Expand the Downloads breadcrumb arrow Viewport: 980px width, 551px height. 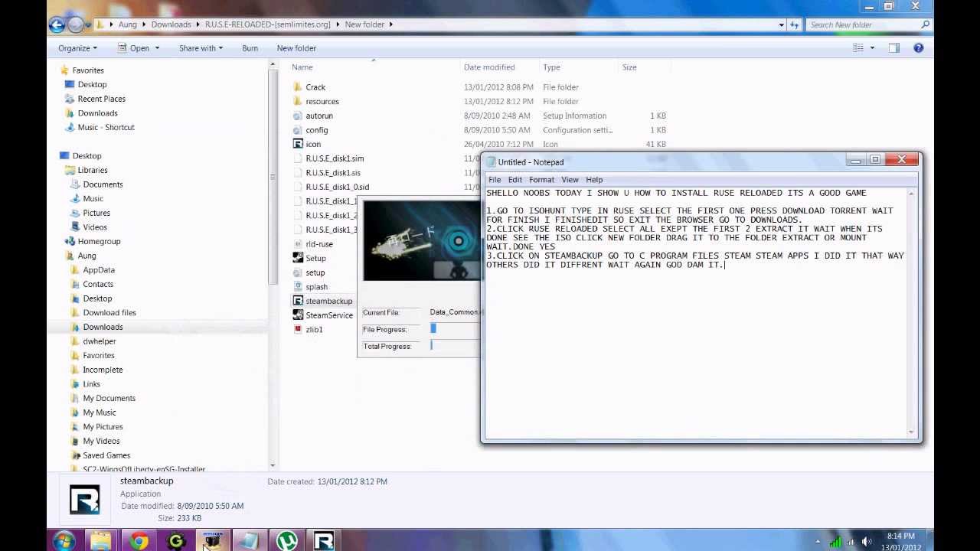(198, 24)
